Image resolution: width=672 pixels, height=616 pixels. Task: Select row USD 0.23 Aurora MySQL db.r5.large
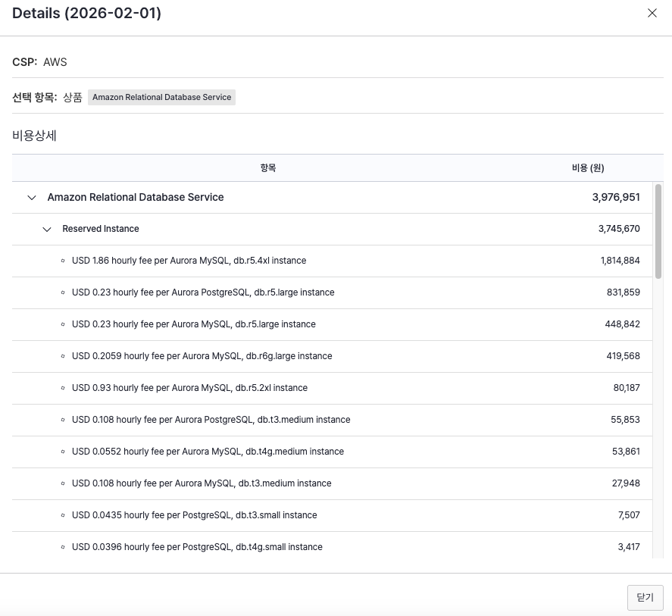click(x=332, y=324)
